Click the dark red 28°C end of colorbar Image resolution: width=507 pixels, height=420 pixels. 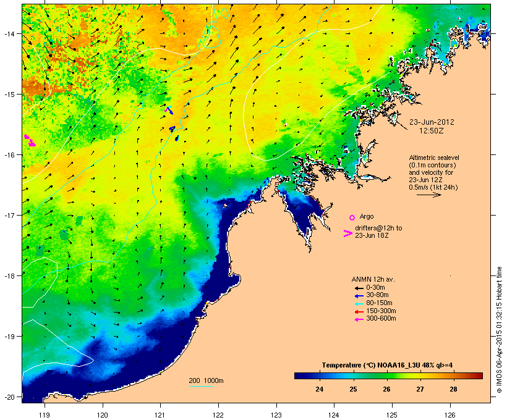click(478, 376)
